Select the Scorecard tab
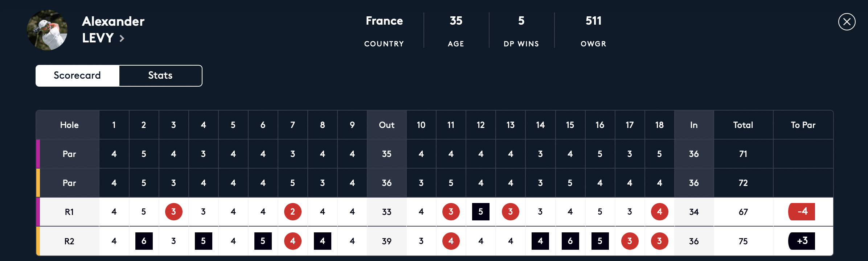The height and width of the screenshot is (261, 868). coord(77,75)
